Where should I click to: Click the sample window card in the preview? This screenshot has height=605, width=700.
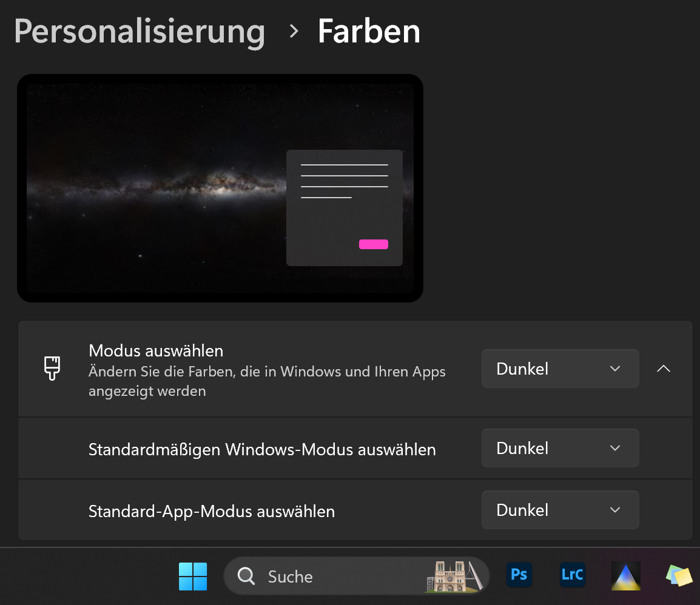344,207
